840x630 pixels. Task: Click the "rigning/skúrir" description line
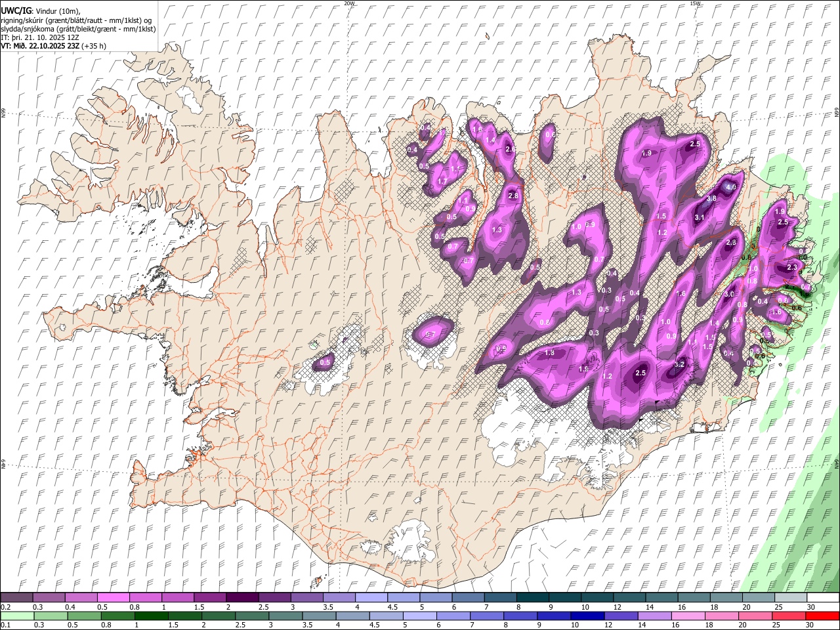click(77, 20)
